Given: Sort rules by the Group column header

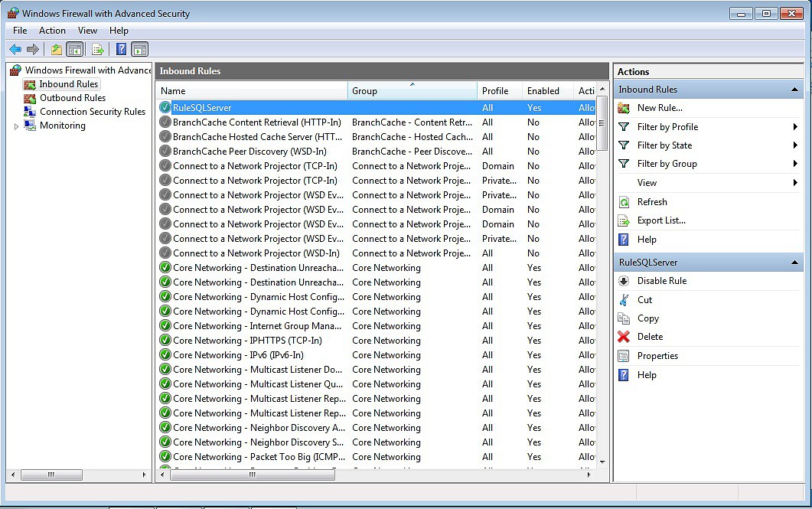Looking at the screenshot, I should pyautogui.click(x=413, y=90).
